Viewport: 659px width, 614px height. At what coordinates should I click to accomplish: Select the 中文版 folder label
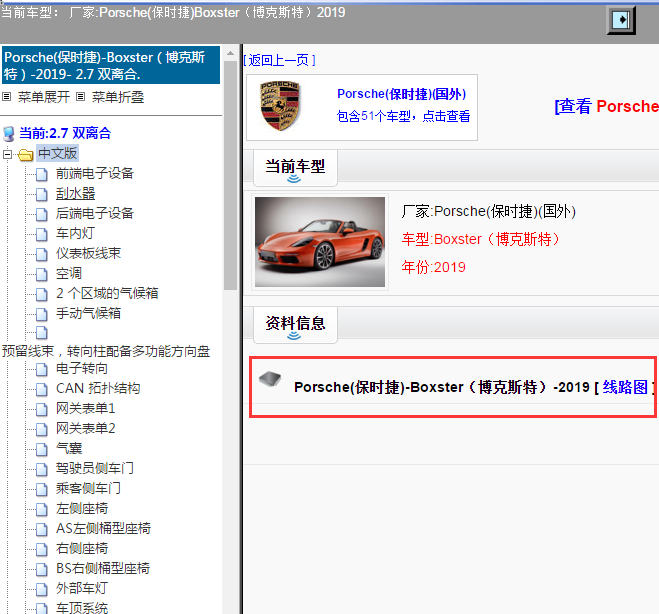click(x=58, y=153)
